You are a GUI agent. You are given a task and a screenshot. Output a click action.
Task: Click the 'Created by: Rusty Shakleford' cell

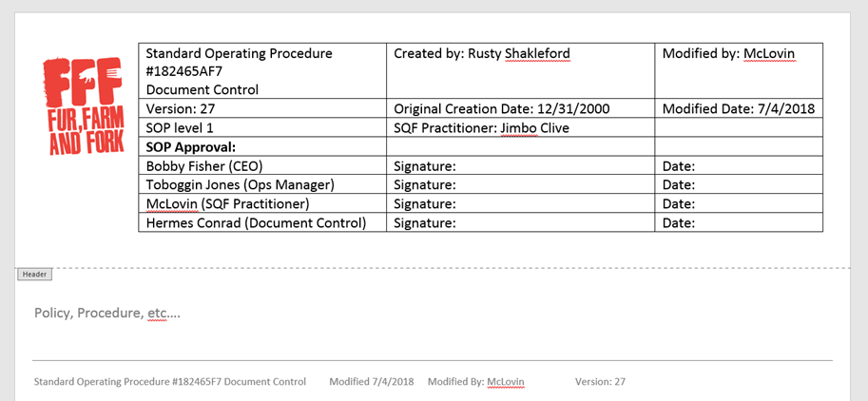pos(520,71)
